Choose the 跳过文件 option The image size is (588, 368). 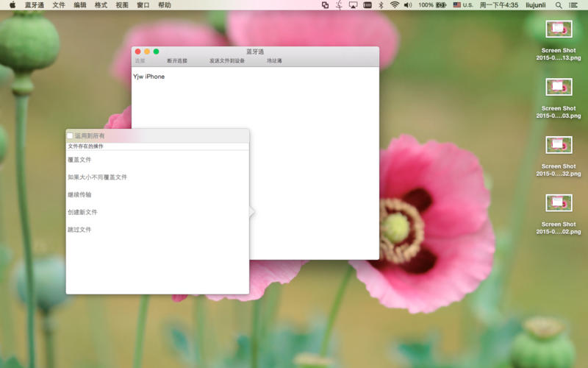pos(79,230)
